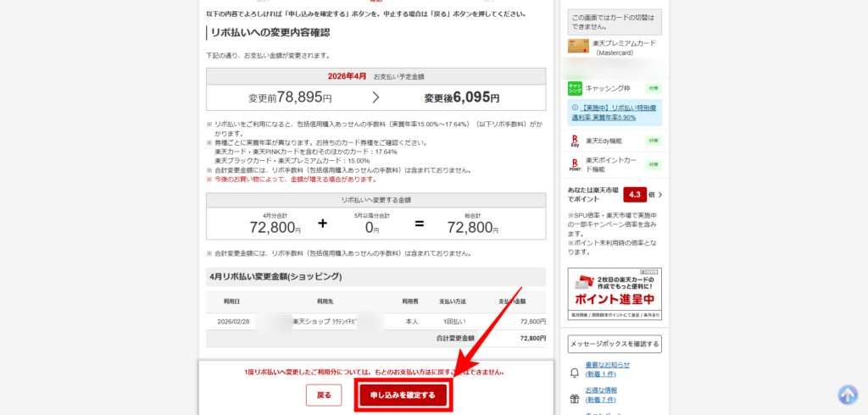Click the green キャッシング枠 icon

pyautogui.click(x=575, y=88)
